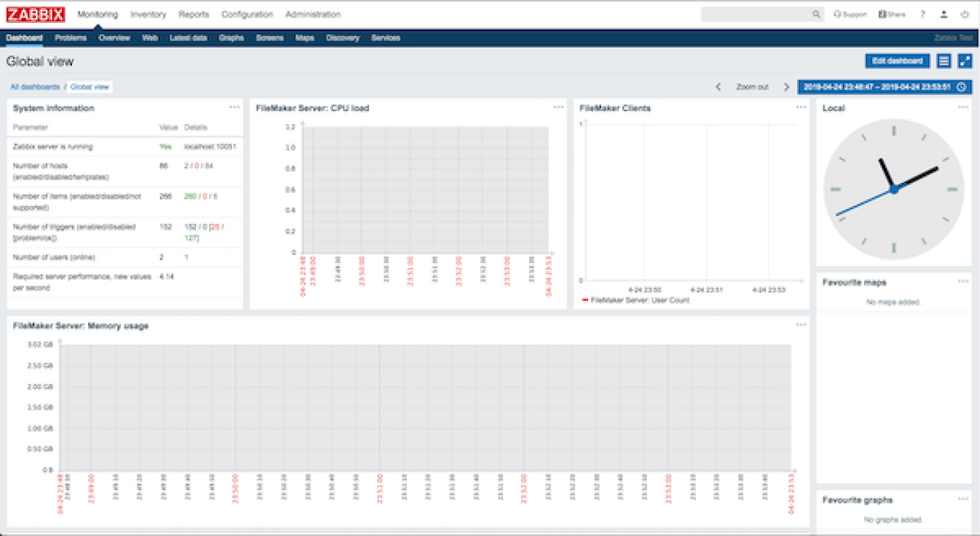Open the Monitoring menu
The height and width of the screenshot is (536, 980).
[98, 15]
